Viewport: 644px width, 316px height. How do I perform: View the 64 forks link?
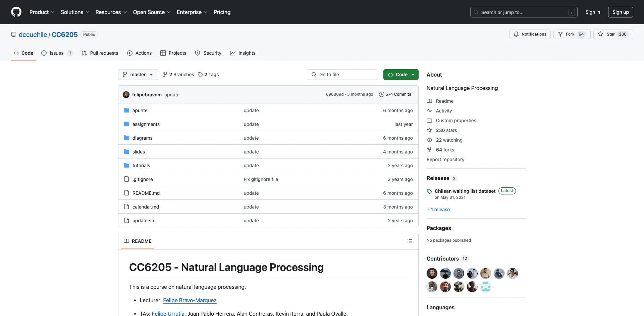pyautogui.click(x=440, y=150)
